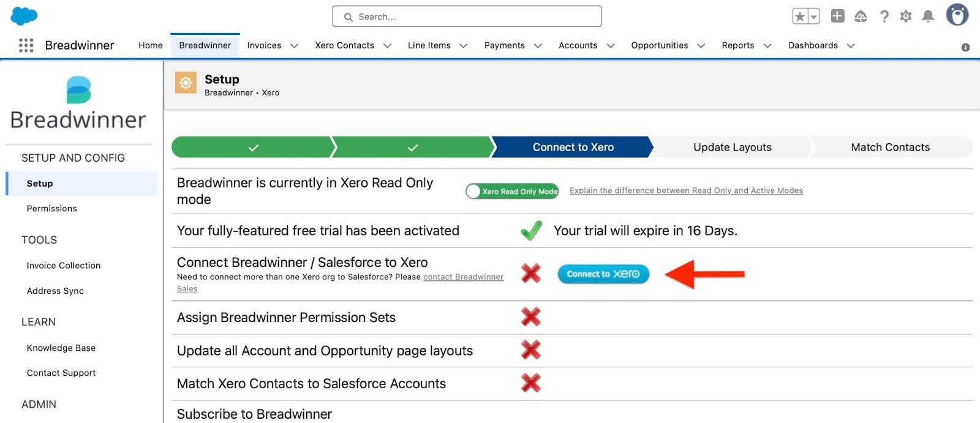
Task: Open the notifications bell
Action: coord(928,17)
